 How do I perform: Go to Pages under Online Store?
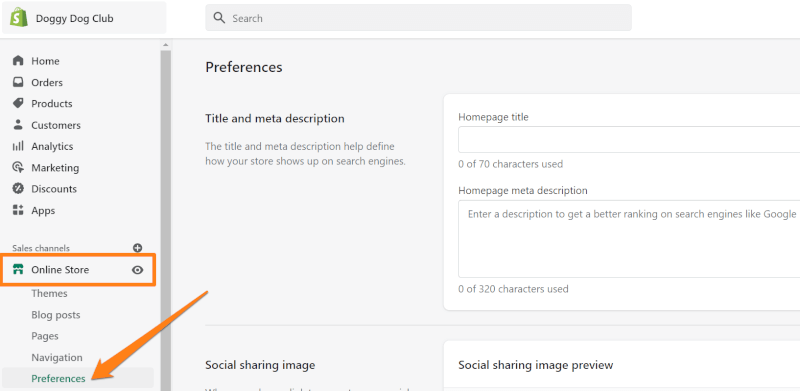tap(45, 336)
